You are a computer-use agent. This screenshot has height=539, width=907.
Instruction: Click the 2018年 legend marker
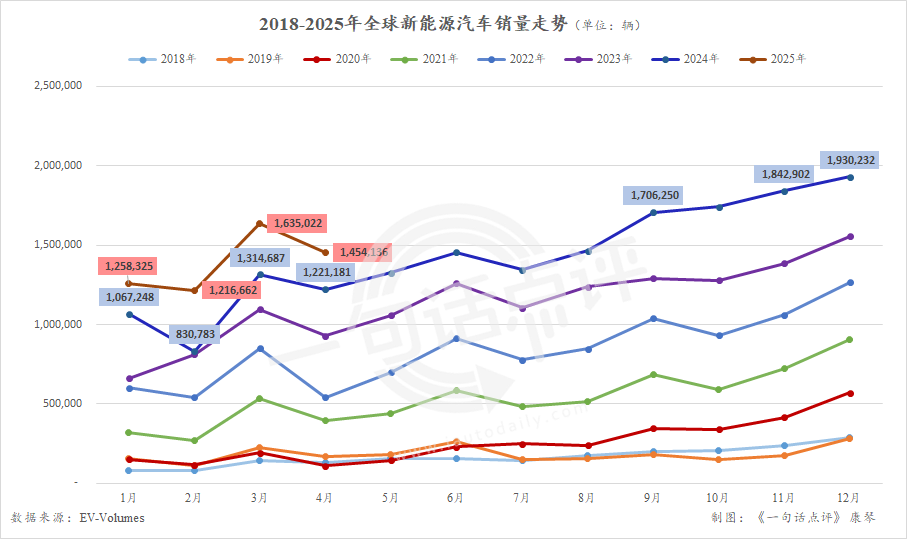coord(143,59)
